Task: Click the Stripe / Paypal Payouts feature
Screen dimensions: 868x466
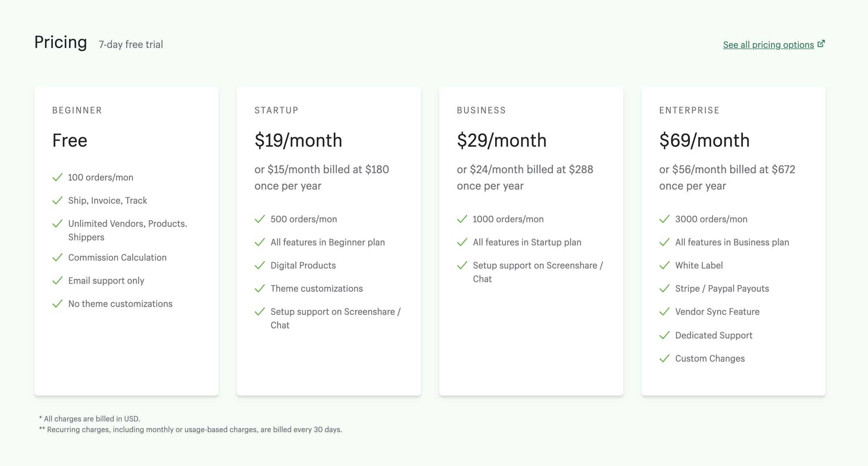Action: (x=722, y=288)
